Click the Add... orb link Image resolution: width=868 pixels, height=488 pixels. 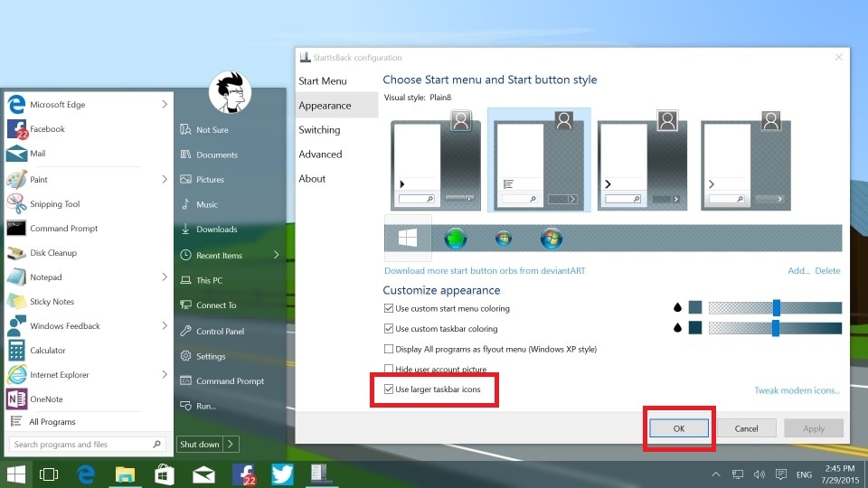[x=798, y=270]
